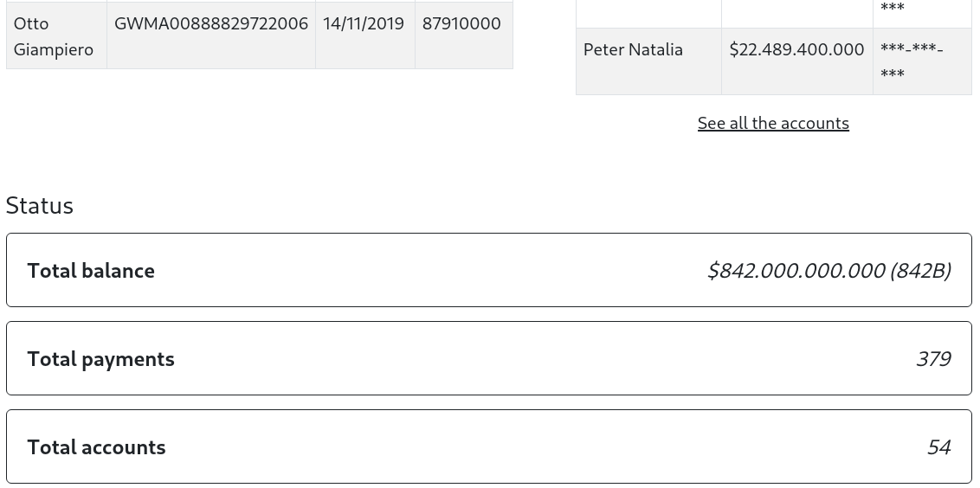Click the Total payments label

pyautogui.click(x=100, y=358)
